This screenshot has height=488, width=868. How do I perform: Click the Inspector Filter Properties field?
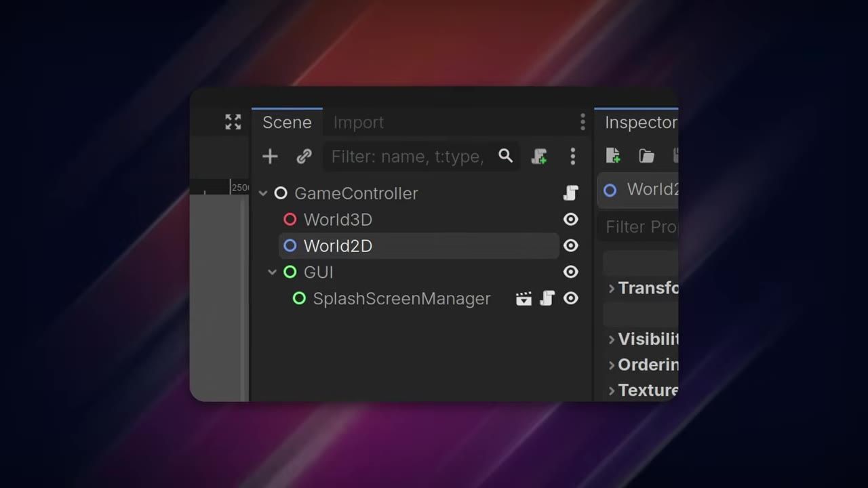click(x=638, y=226)
